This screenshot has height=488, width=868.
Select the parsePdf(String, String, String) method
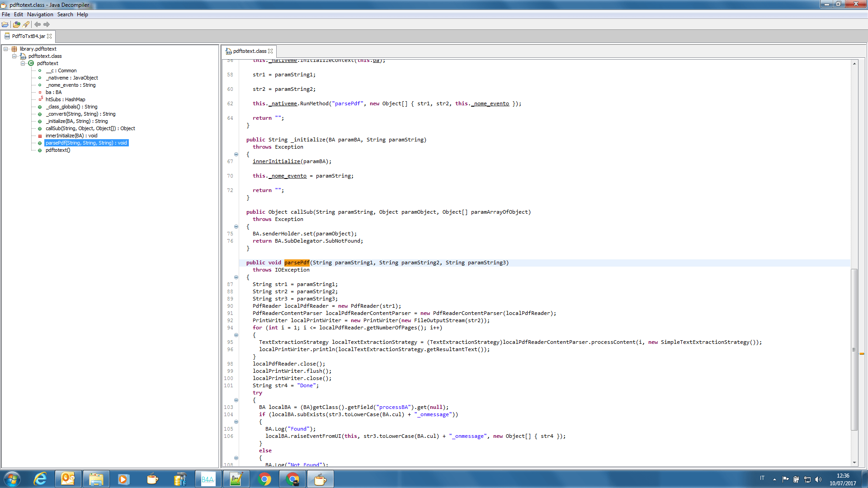coord(86,143)
